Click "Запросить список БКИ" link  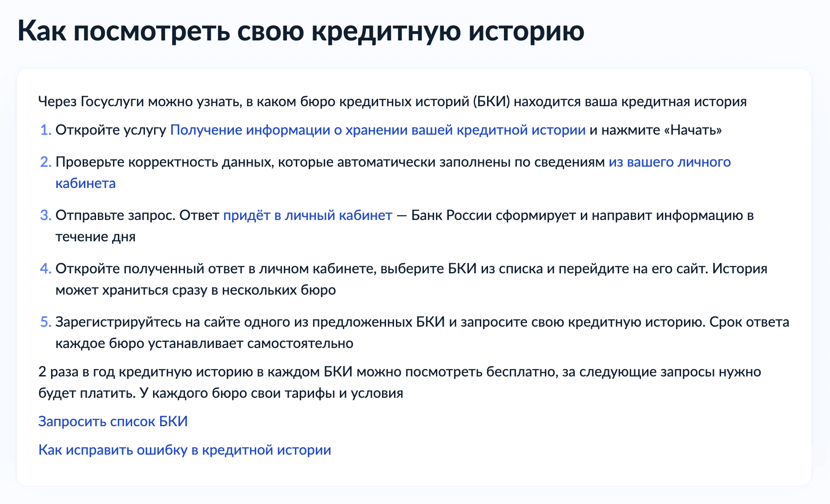(x=113, y=421)
